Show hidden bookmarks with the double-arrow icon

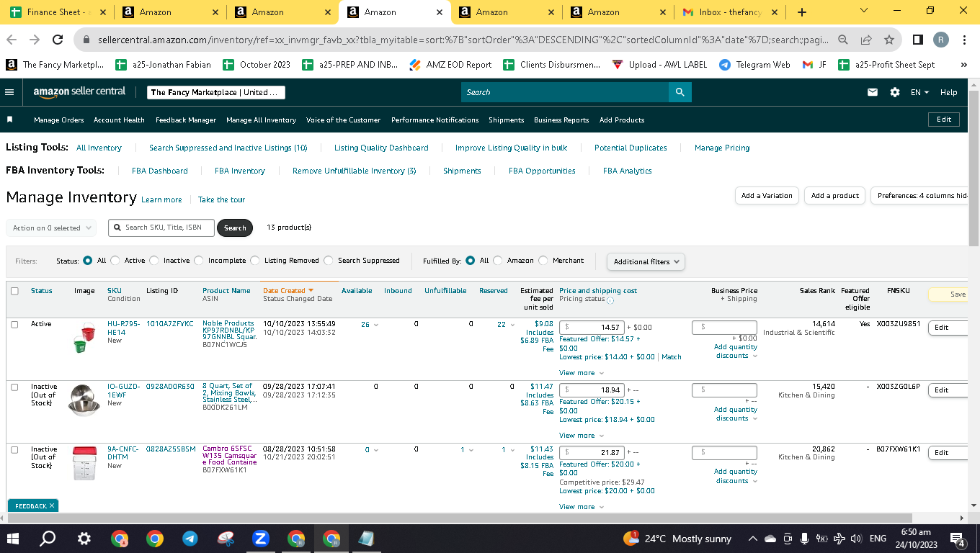tap(964, 65)
